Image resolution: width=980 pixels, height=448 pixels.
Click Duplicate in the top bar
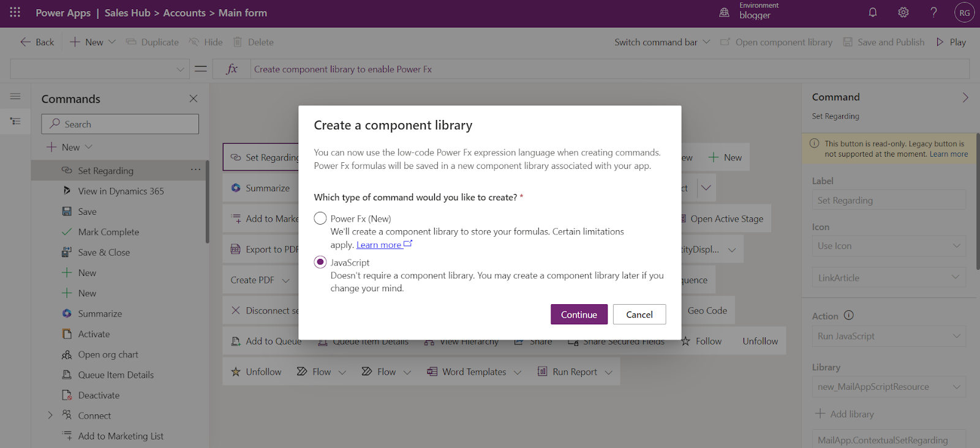(x=153, y=42)
